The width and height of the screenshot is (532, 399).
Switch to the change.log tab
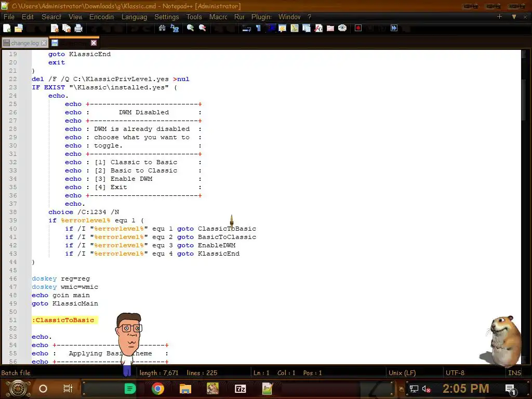coord(24,43)
